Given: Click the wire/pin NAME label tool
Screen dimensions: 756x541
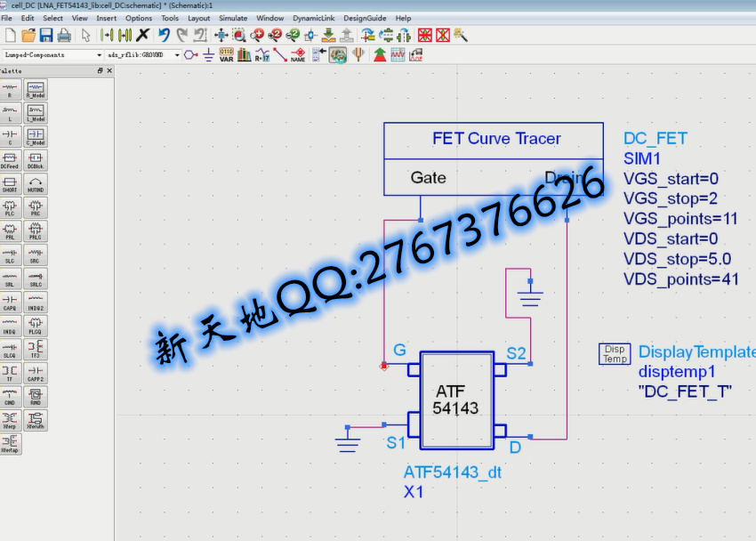Looking at the screenshot, I should 298,55.
